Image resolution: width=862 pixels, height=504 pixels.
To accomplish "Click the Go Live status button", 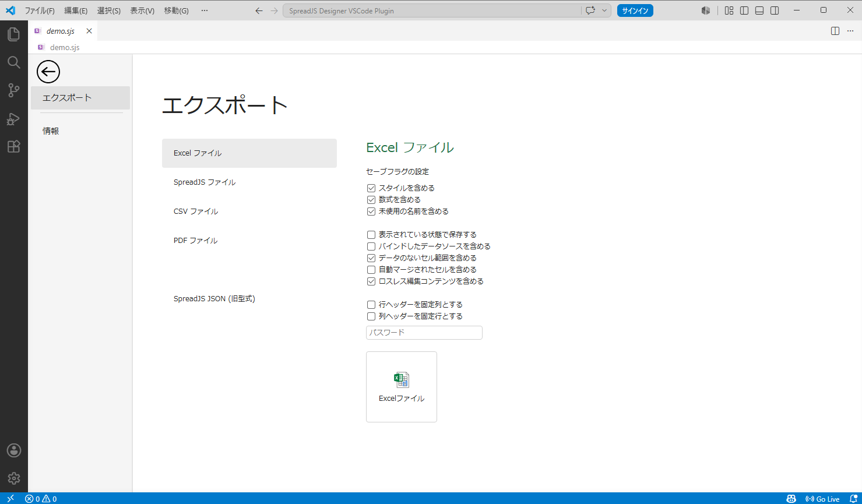I will point(822,499).
